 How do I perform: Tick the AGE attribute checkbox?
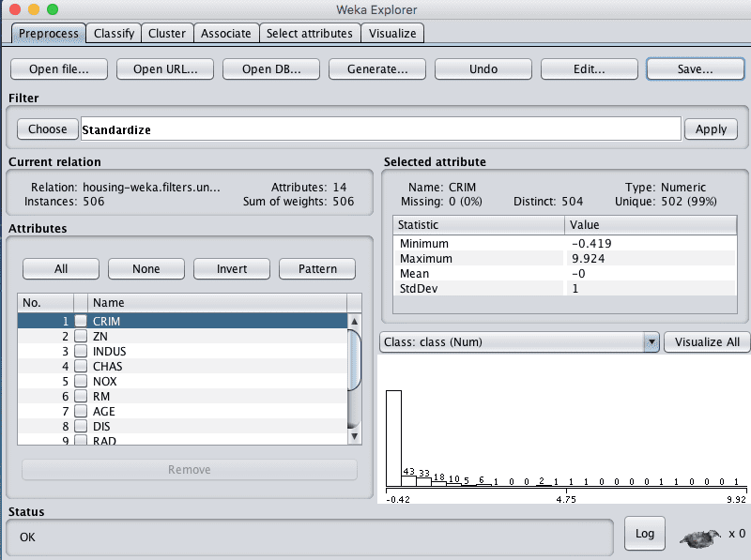(x=81, y=411)
